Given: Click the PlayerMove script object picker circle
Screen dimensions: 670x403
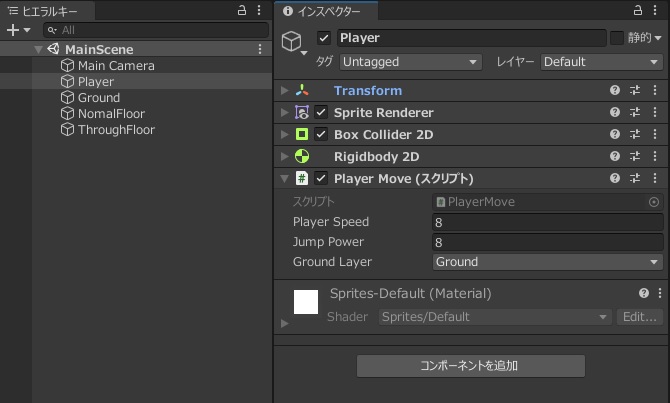Looking at the screenshot, I should (654, 202).
